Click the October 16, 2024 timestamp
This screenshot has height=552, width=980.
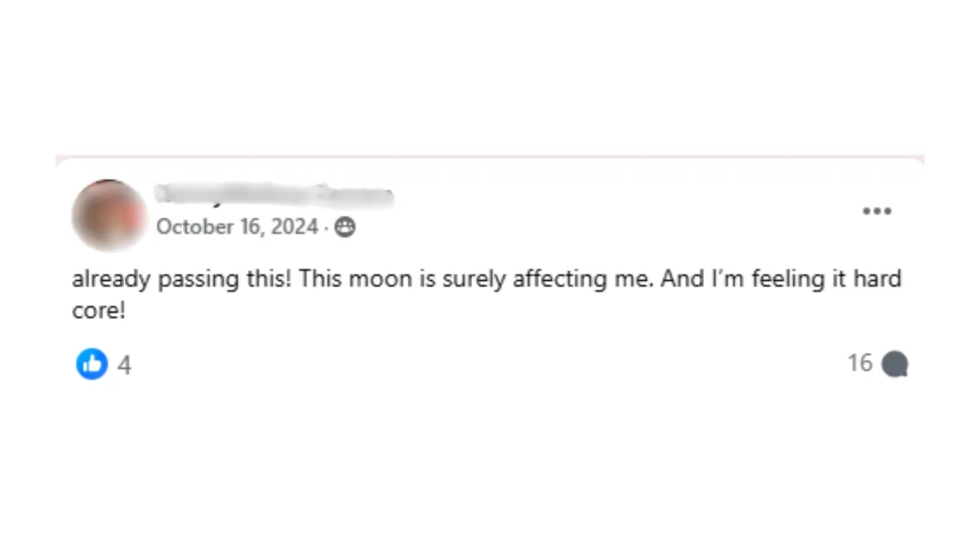click(x=237, y=227)
